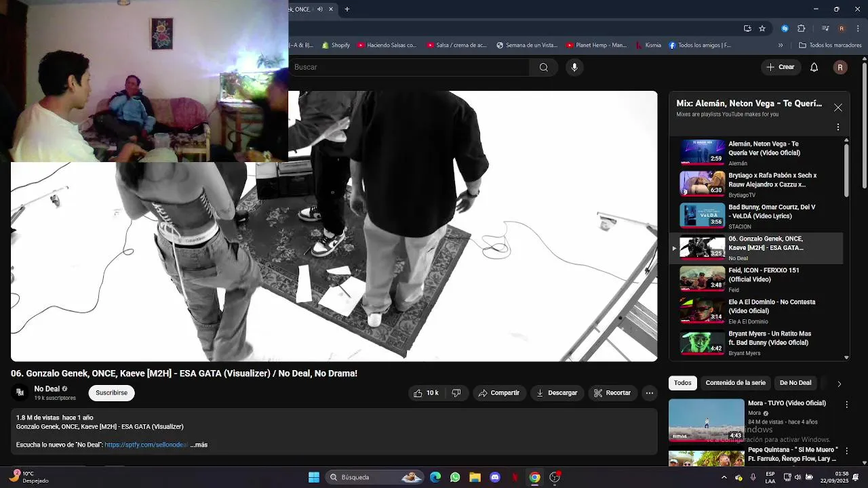Play Feid, ICON - FERXXO 151 item

coord(755,279)
